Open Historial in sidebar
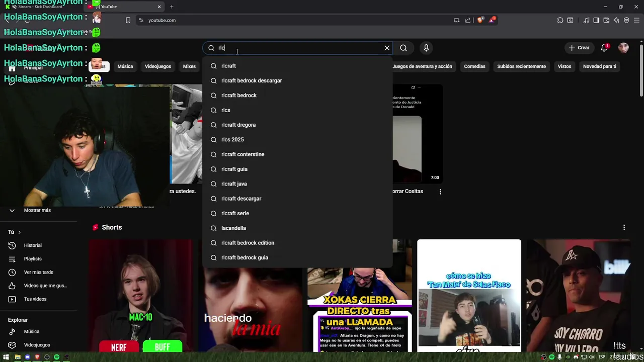This screenshot has height=362, width=644. (x=38, y=245)
